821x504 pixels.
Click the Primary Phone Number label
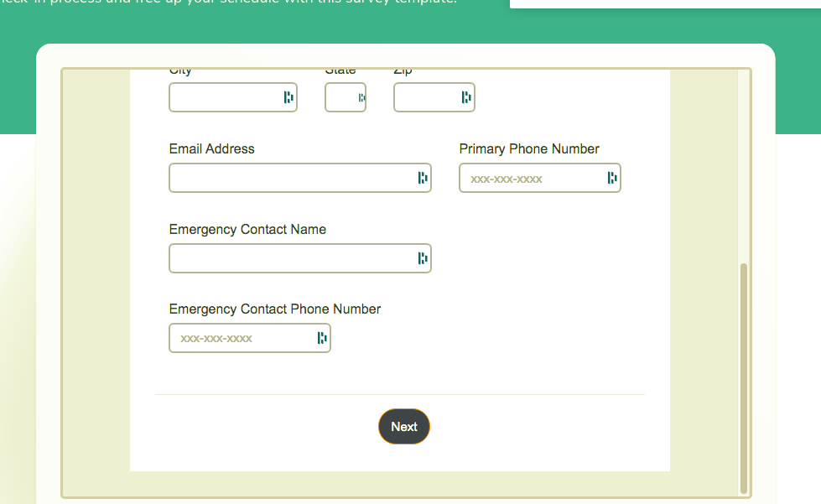point(529,148)
